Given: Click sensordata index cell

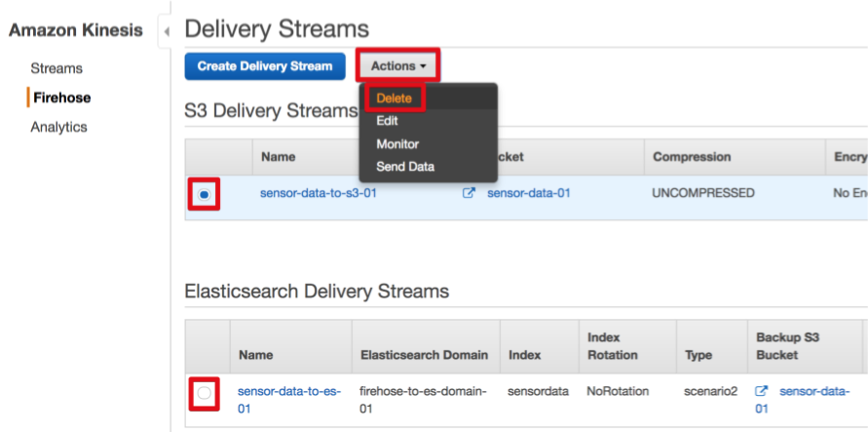Looking at the screenshot, I should 538,392.
